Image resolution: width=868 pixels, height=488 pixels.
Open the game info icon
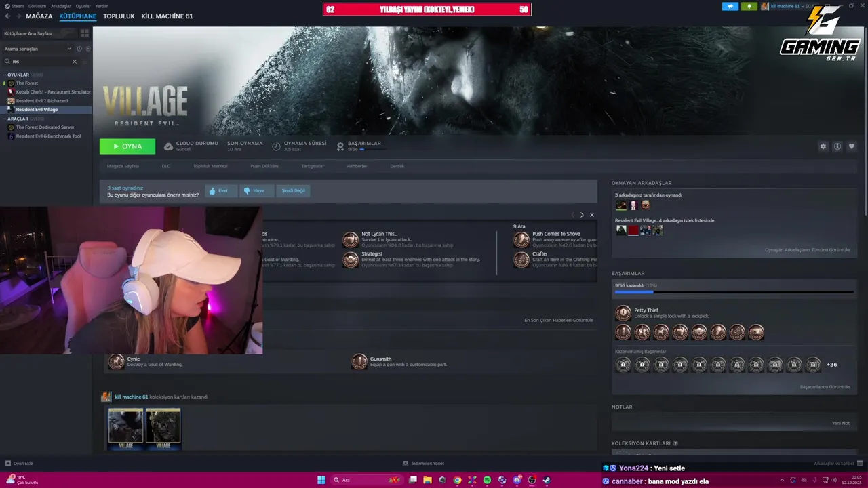tap(837, 146)
